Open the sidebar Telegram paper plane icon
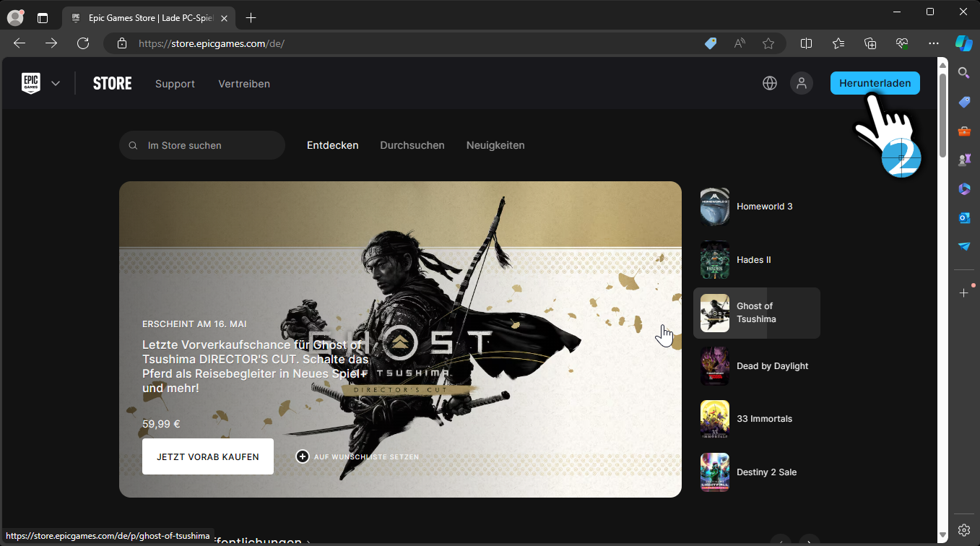Image resolution: width=980 pixels, height=546 pixels. click(x=964, y=246)
